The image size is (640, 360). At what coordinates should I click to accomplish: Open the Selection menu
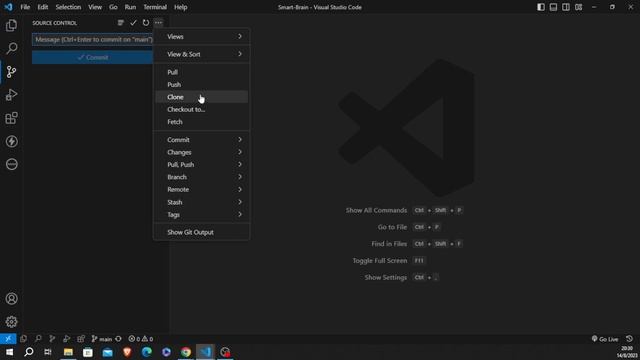click(68, 7)
